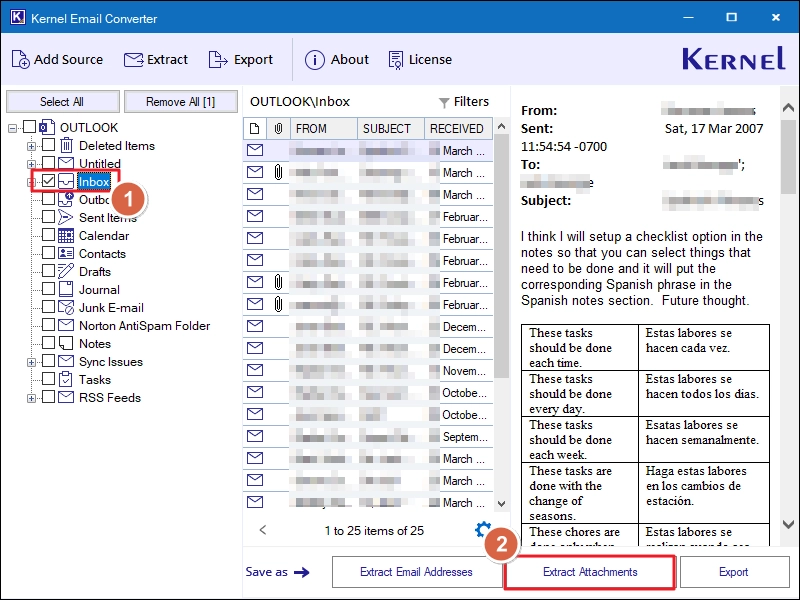Click the Remove All [1] button
Viewport: 800px width, 600px height.
(x=181, y=102)
